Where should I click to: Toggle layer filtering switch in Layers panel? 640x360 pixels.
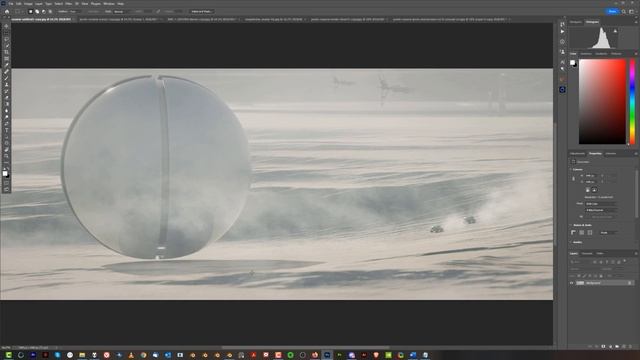625,261
